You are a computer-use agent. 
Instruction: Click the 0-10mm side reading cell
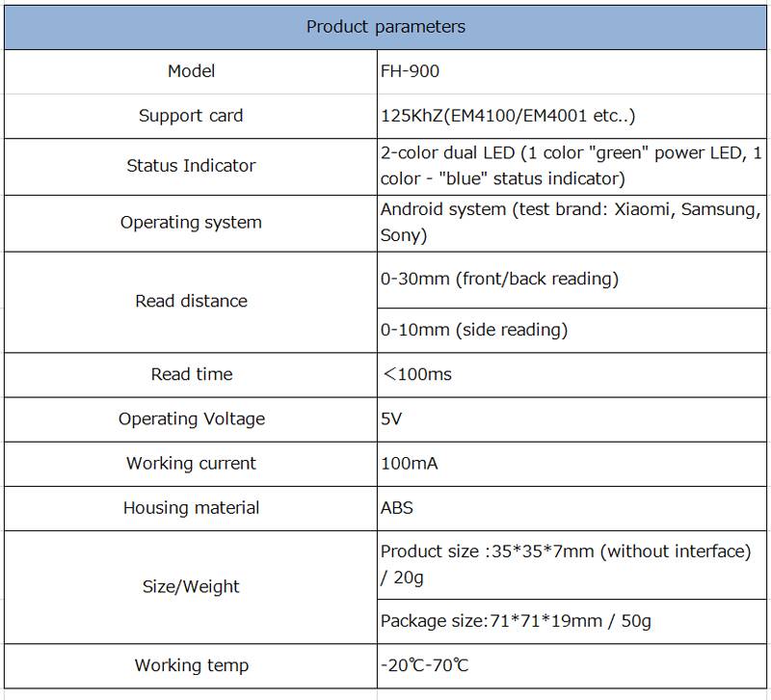(x=474, y=330)
